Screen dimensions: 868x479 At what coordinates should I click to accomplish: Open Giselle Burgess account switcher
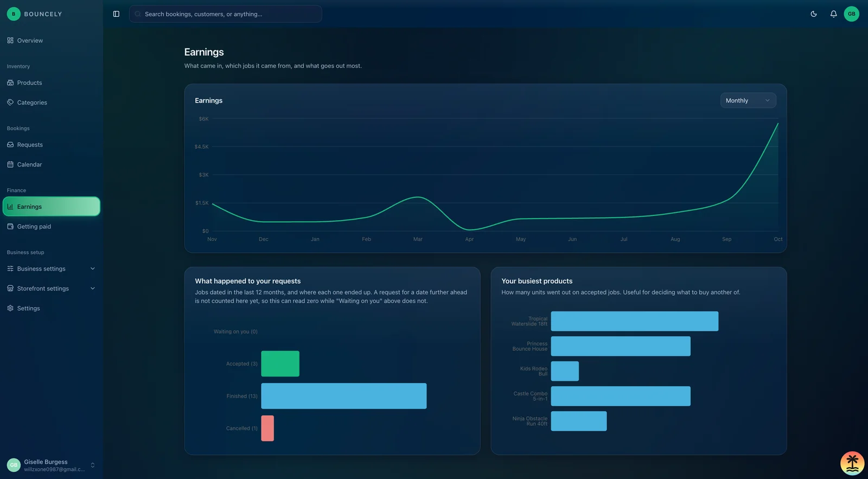click(x=52, y=465)
